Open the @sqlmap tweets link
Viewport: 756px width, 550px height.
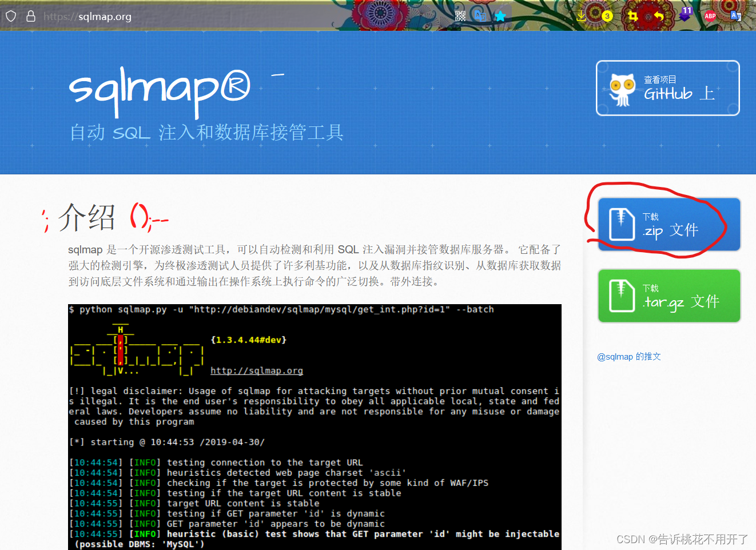click(629, 356)
